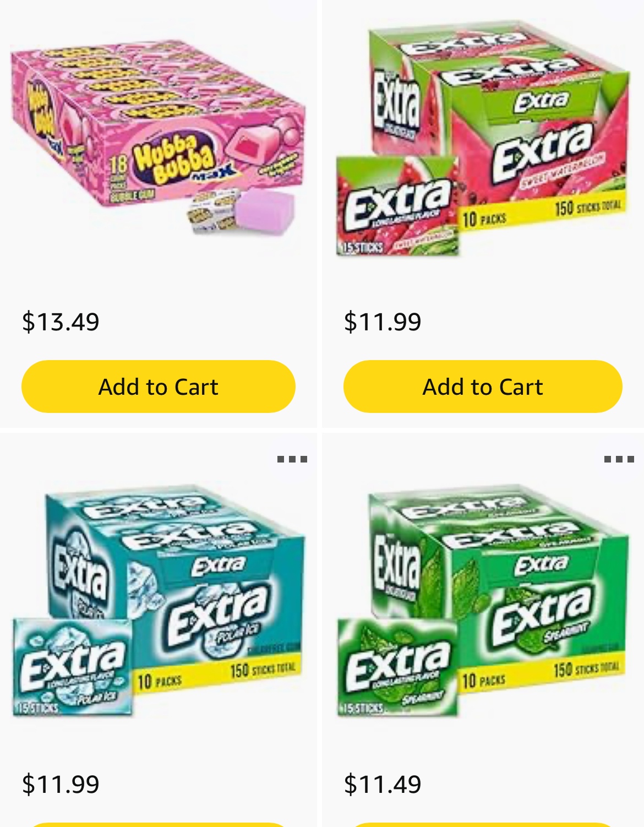Add Extra Sweet Watermelon gum to cart

pos(483,387)
